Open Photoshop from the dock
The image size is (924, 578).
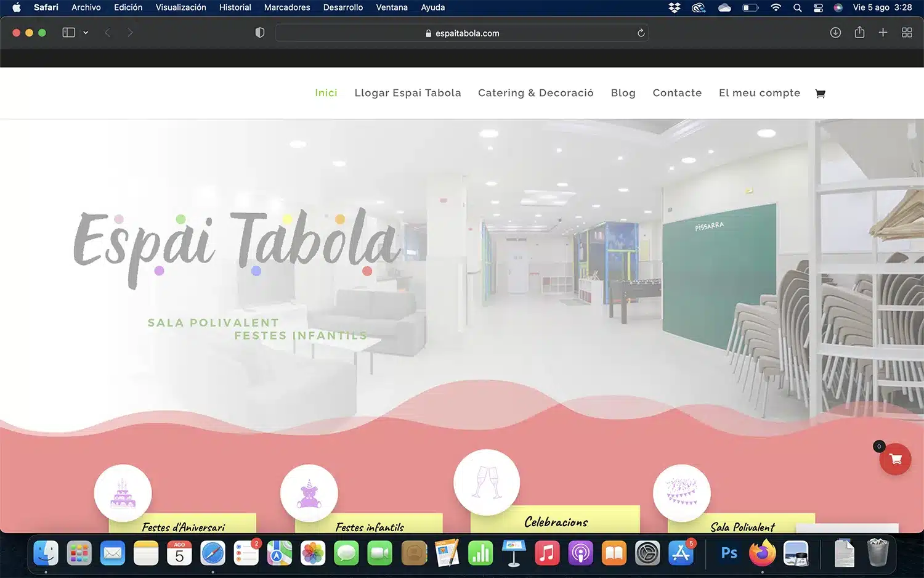coord(729,553)
